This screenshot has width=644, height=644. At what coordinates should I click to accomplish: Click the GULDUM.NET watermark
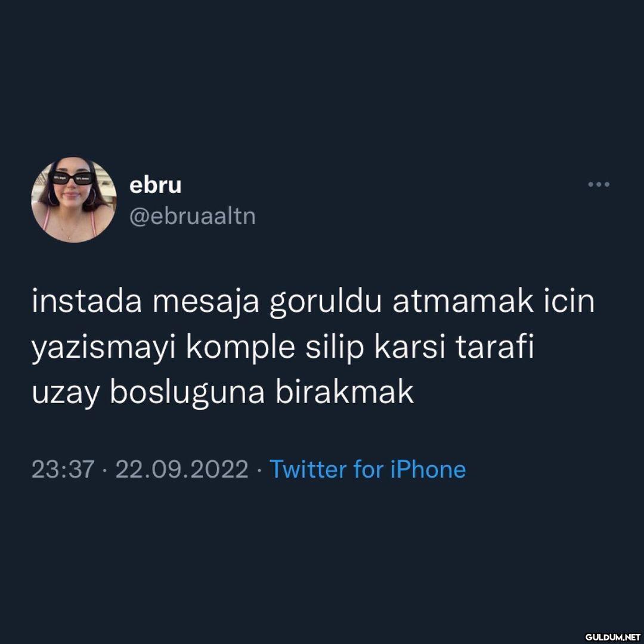coord(612,637)
